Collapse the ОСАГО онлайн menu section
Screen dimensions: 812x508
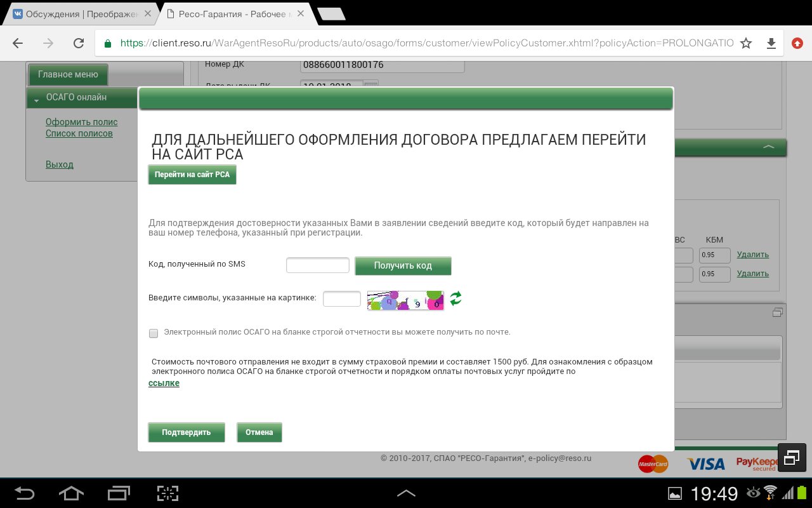pos(37,99)
